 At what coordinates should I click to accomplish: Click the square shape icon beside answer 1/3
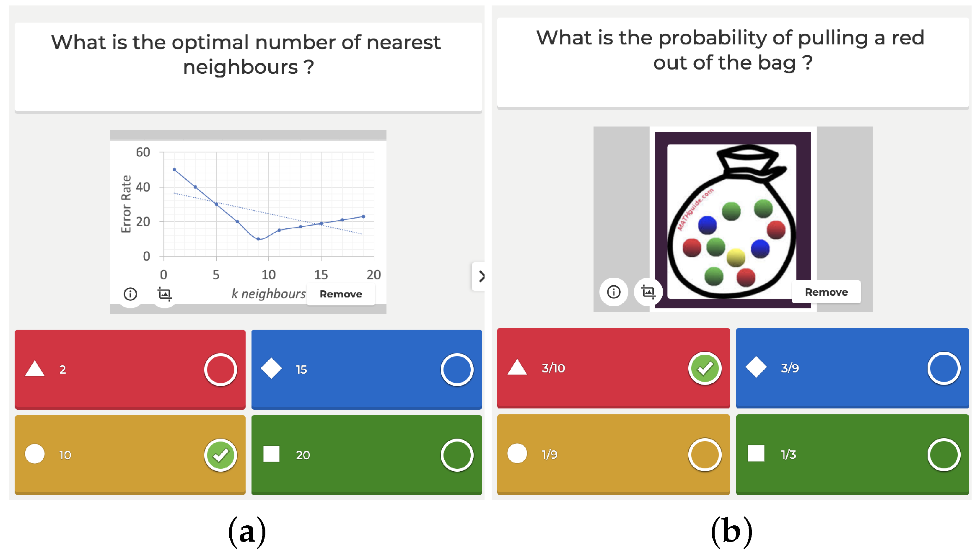point(756,454)
